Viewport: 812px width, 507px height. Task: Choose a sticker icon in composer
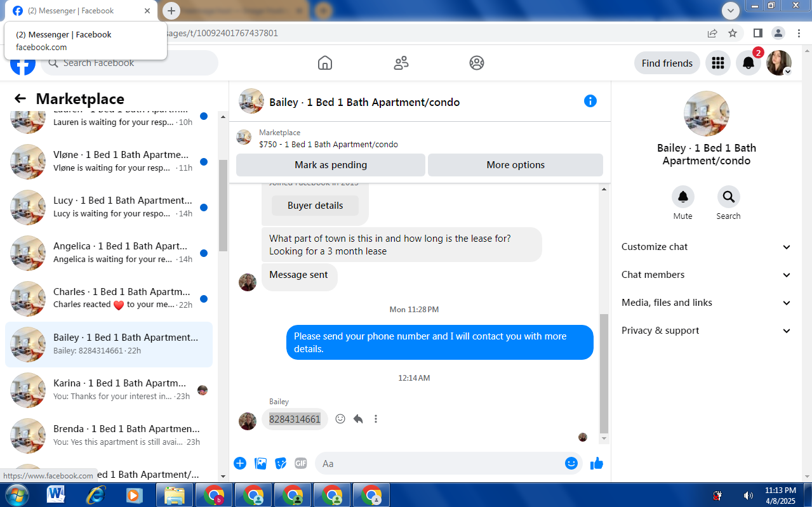pyautogui.click(x=281, y=463)
